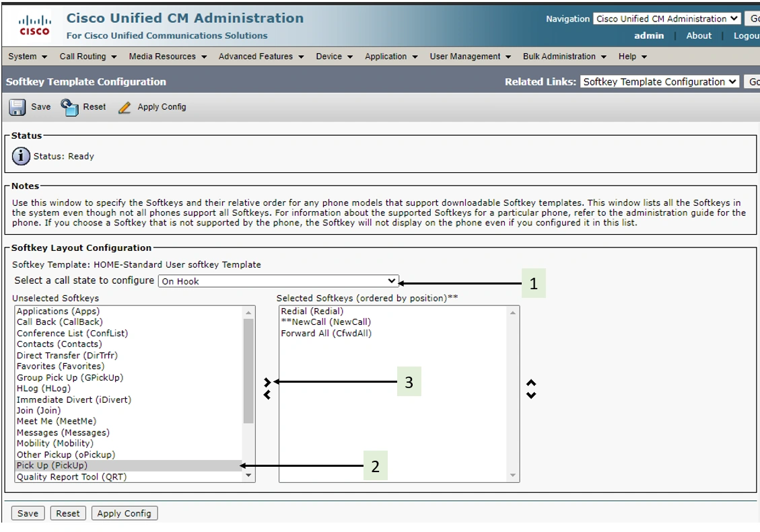Open the Help menu
Image resolution: width=760 pixels, height=532 pixels.
point(633,56)
